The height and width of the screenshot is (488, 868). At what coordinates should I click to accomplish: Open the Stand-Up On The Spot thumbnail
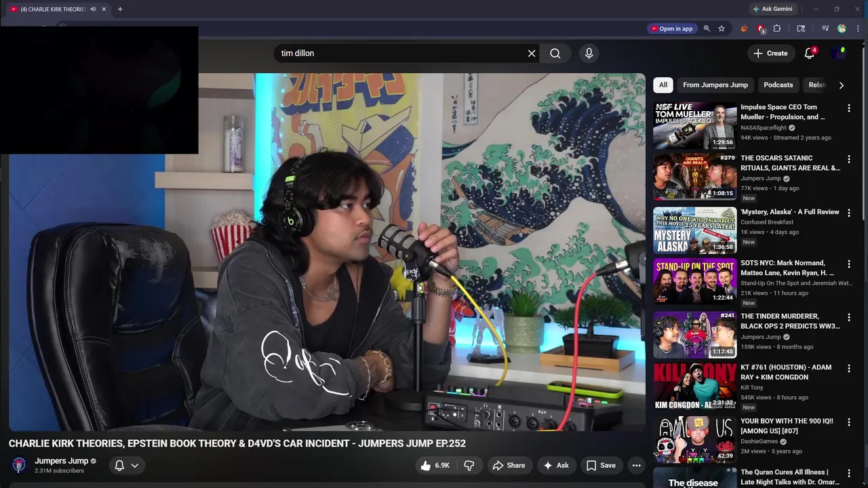[694, 281]
